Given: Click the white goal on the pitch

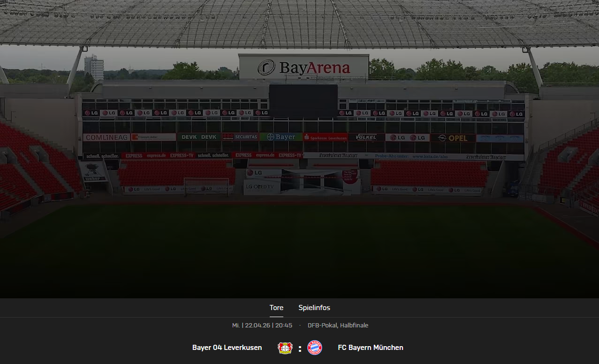Looking at the screenshot, I should pos(206,186).
